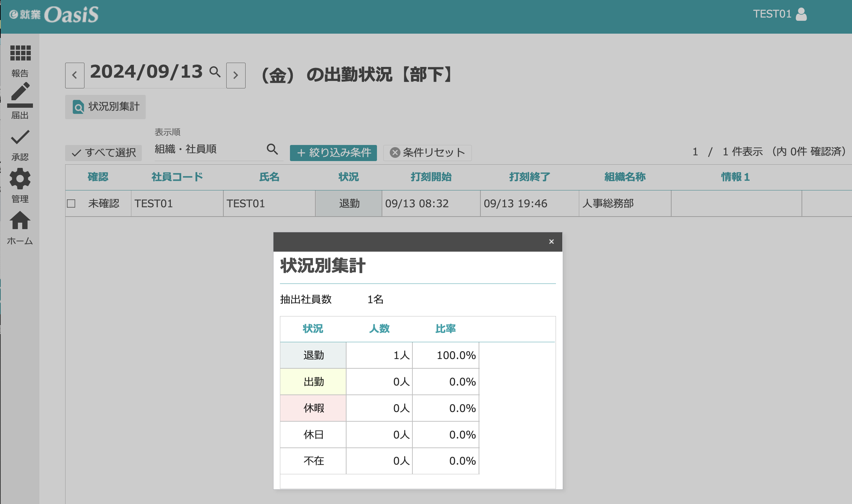Open the 管理 gear icon
This screenshot has width=852, height=504.
[x=20, y=179]
